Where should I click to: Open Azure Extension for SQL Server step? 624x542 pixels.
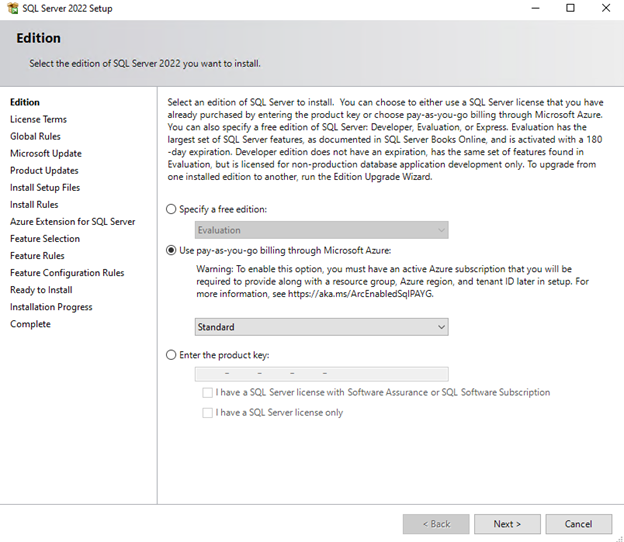[x=72, y=222]
